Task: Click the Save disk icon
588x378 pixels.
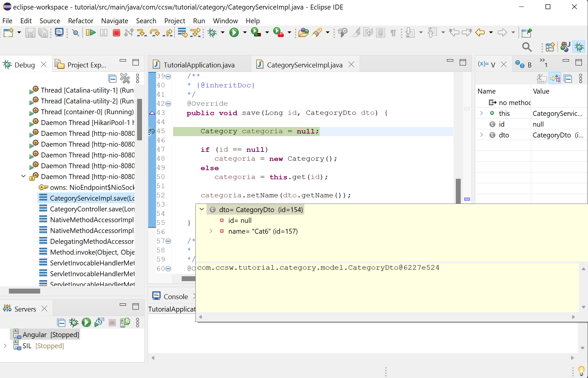Action: [x=30, y=33]
